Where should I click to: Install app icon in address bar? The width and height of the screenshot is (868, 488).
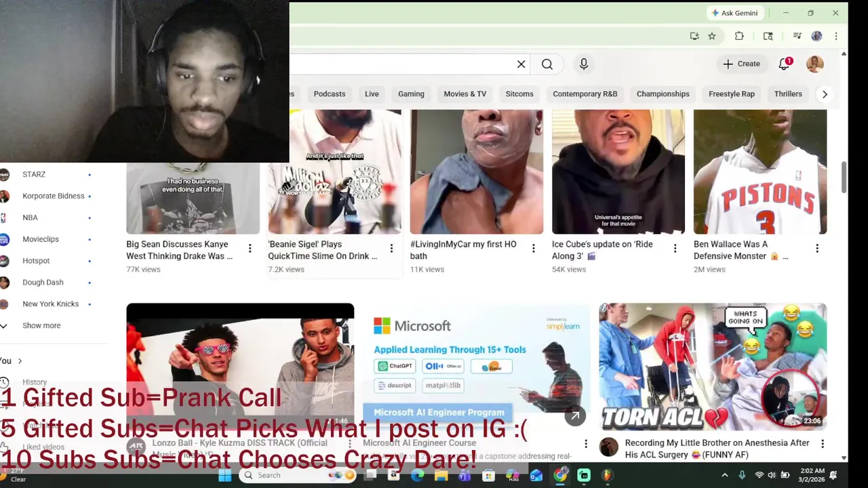pos(694,36)
